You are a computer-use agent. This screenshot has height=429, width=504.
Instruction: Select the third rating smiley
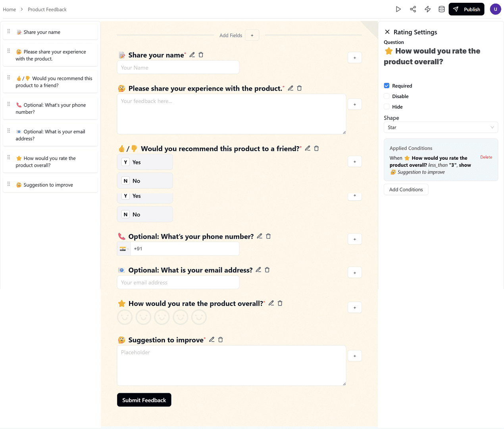click(162, 317)
